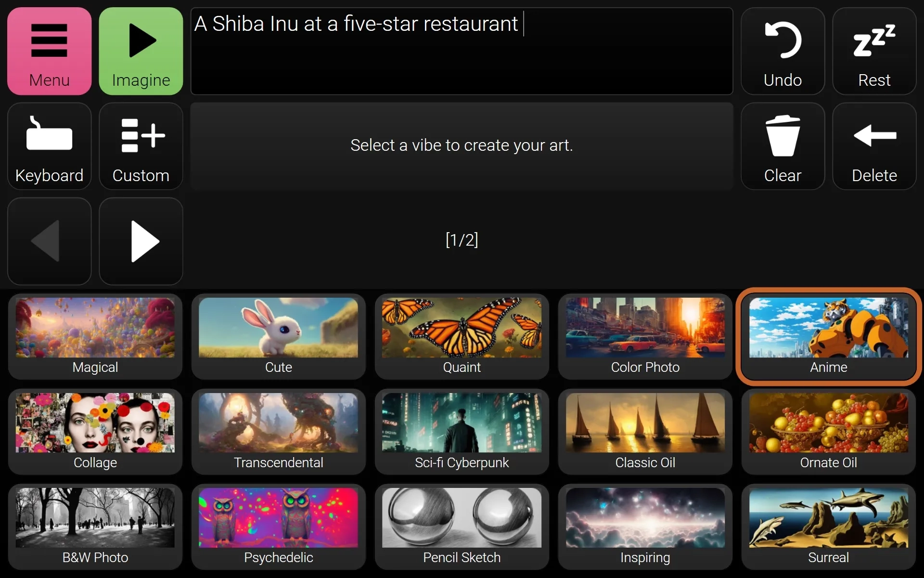Go to the previous vibes page
The height and width of the screenshot is (578, 924).
(49, 241)
